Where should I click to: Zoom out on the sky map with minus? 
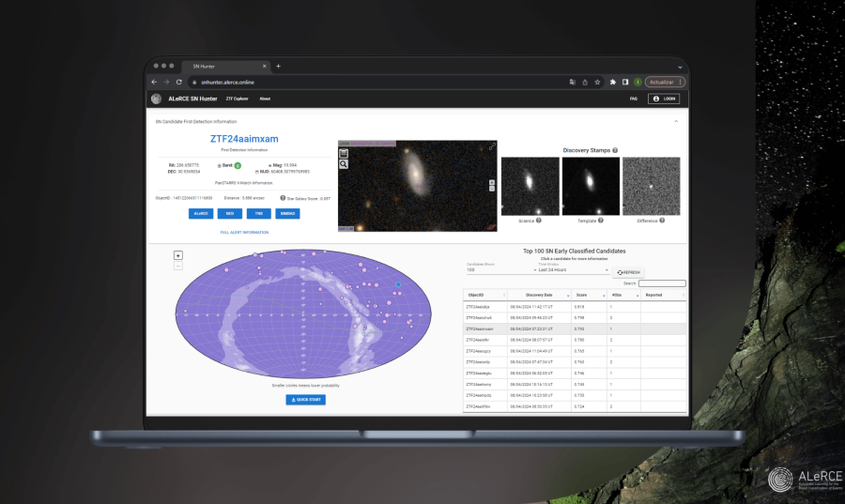178,266
